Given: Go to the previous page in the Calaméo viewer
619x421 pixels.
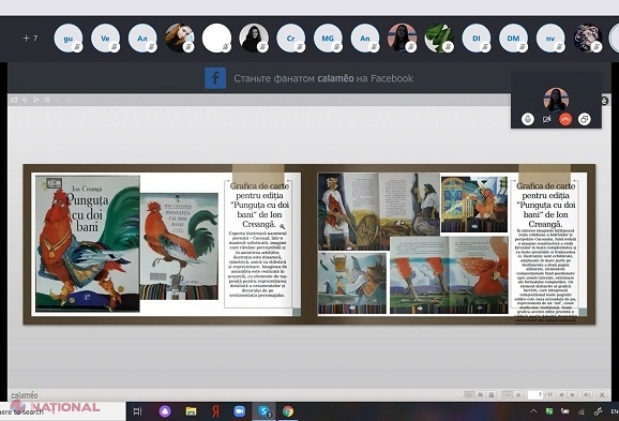Looking at the screenshot, I should pos(561,395).
